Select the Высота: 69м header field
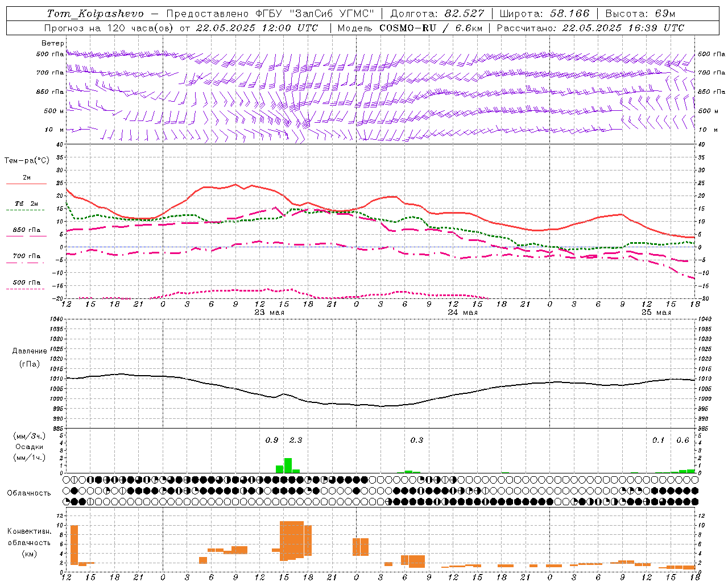 (x=640, y=14)
